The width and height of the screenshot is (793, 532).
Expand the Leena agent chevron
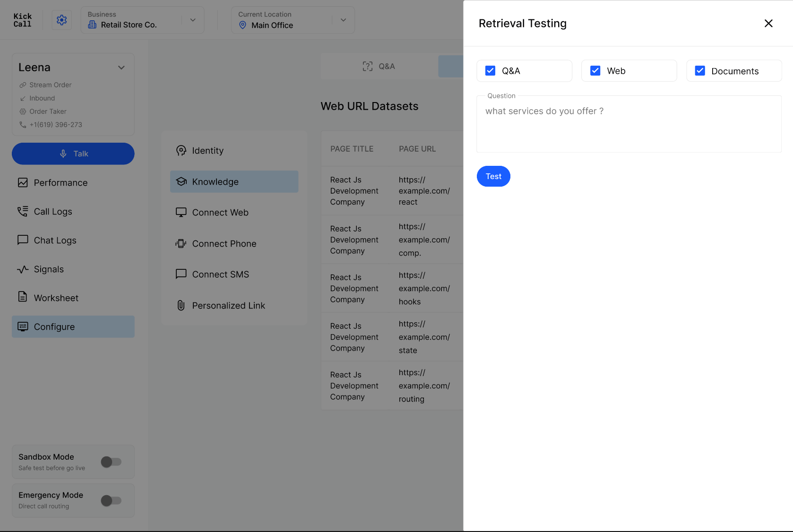pos(121,68)
